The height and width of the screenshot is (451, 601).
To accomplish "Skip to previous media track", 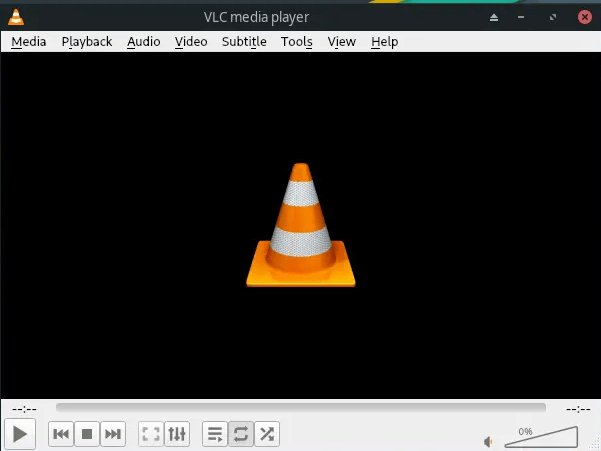I will point(61,434).
